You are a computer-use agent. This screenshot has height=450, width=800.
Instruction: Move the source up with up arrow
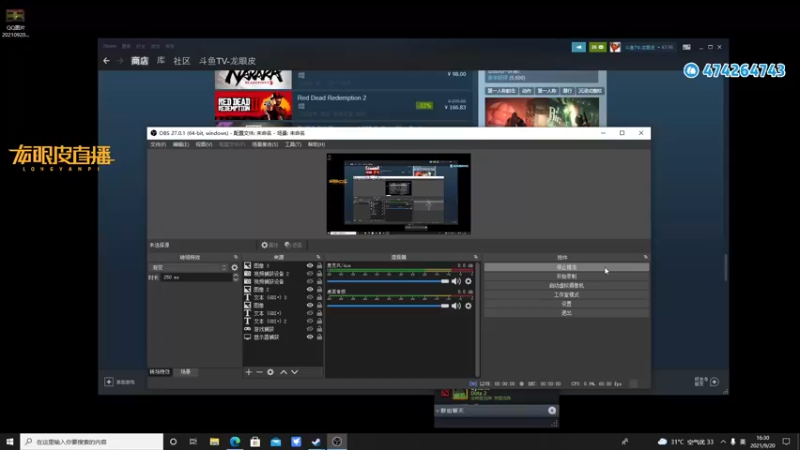[x=284, y=372]
